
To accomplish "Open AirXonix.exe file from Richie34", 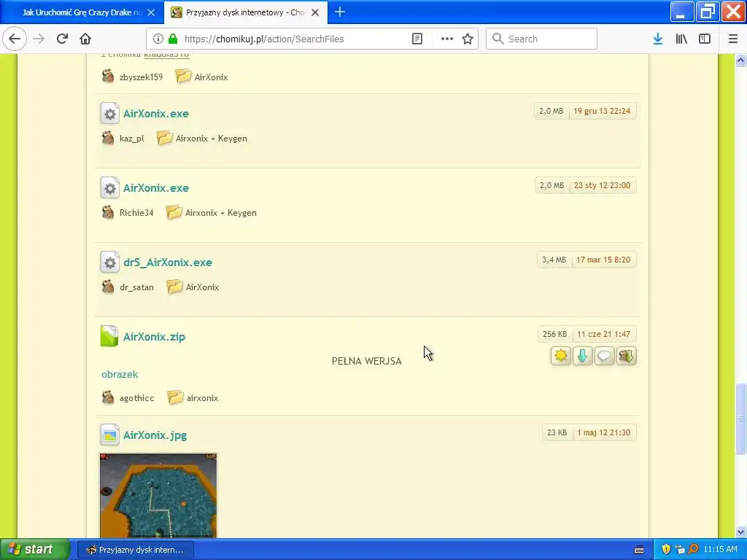I will click(x=156, y=188).
